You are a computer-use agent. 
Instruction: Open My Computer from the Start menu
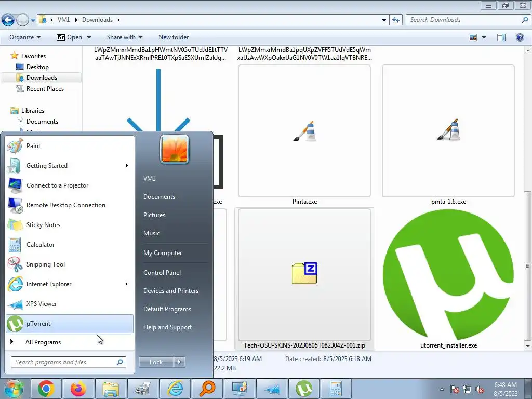click(x=163, y=253)
